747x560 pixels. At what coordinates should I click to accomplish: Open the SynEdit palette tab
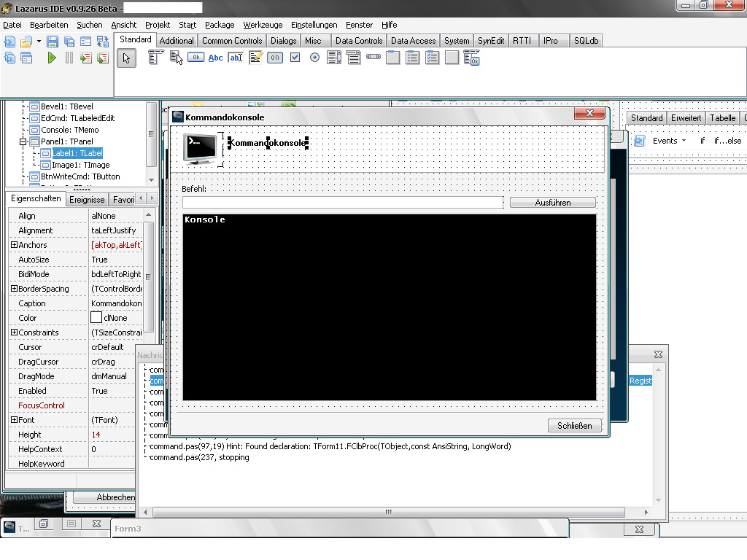pyautogui.click(x=491, y=41)
